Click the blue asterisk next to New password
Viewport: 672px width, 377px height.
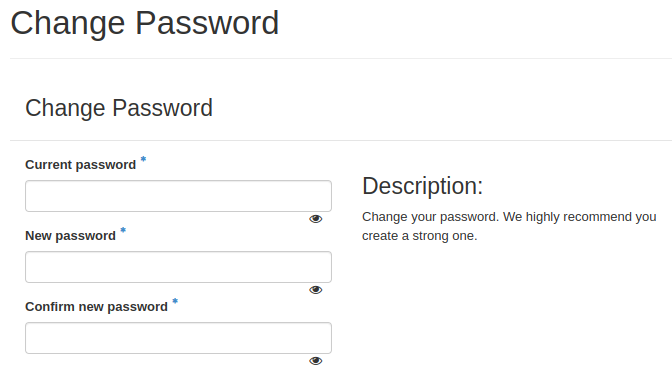[x=123, y=231]
